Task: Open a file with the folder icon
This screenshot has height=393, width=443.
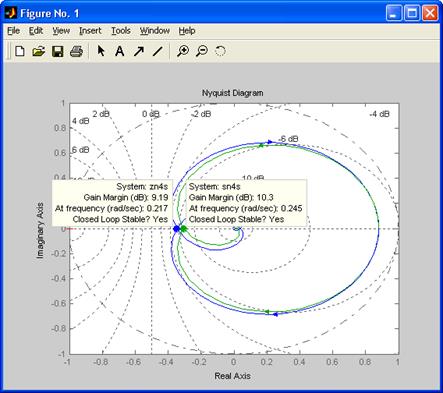Action: 39,51
